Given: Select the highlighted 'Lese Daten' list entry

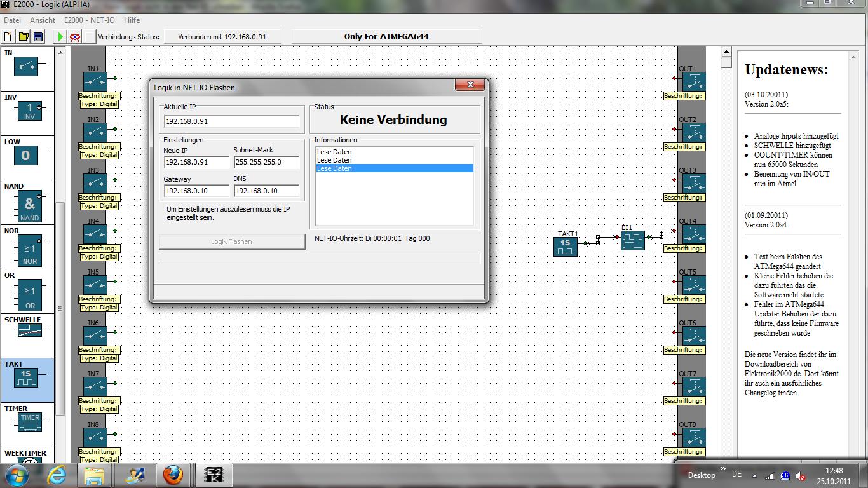Looking at the screenshot, I should point(394,168).
